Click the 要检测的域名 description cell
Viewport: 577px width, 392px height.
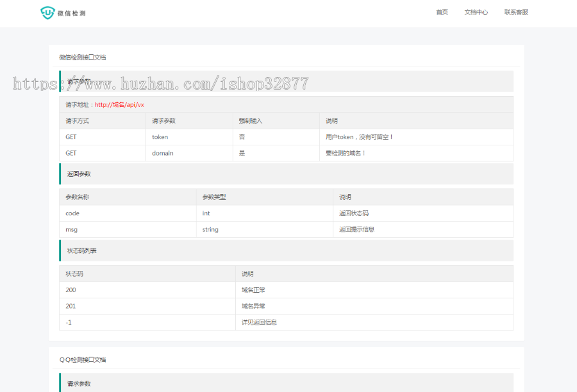coord(416,153)
